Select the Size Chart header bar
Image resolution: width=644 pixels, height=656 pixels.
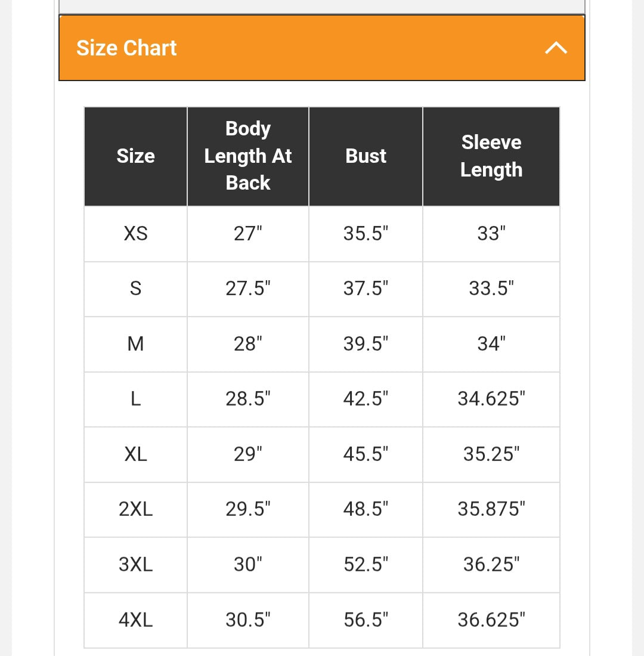(x=322, y=48)
